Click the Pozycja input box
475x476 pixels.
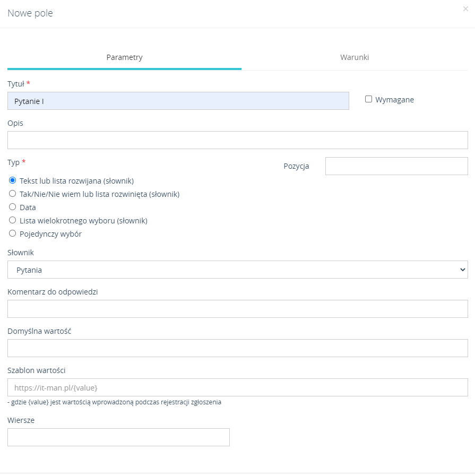point(396,166)
